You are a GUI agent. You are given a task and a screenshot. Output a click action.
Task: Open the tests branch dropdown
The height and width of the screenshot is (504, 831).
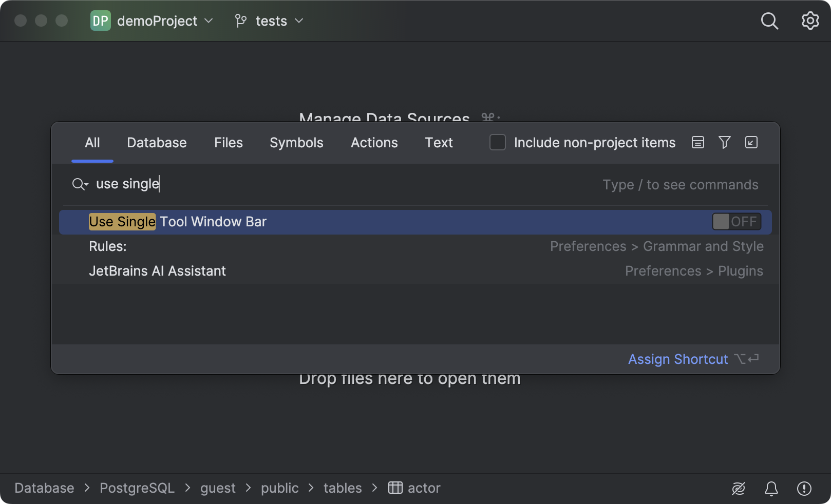(x=299, y=21)
